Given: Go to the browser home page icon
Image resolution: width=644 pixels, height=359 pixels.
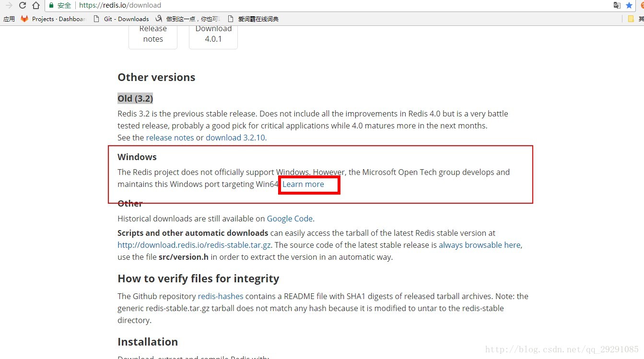Looking at the screenshot, I should point(36,5).
